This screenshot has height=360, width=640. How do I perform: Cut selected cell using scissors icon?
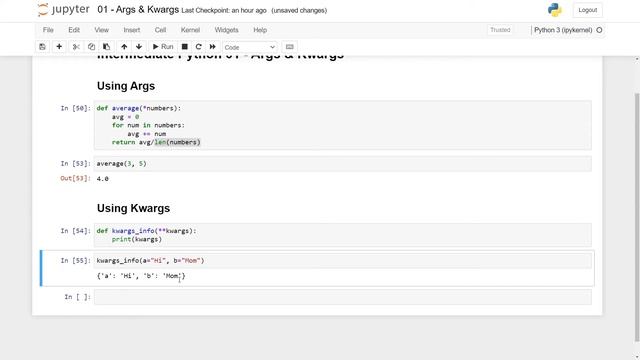pyautogui.click(x=76, y=47)
